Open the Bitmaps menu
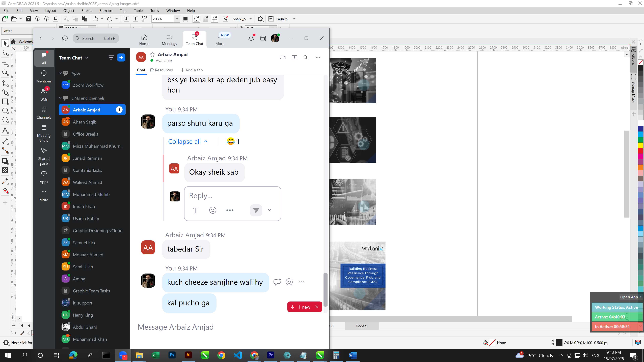Screen dimensions: 644x362 tap(106, 11)
